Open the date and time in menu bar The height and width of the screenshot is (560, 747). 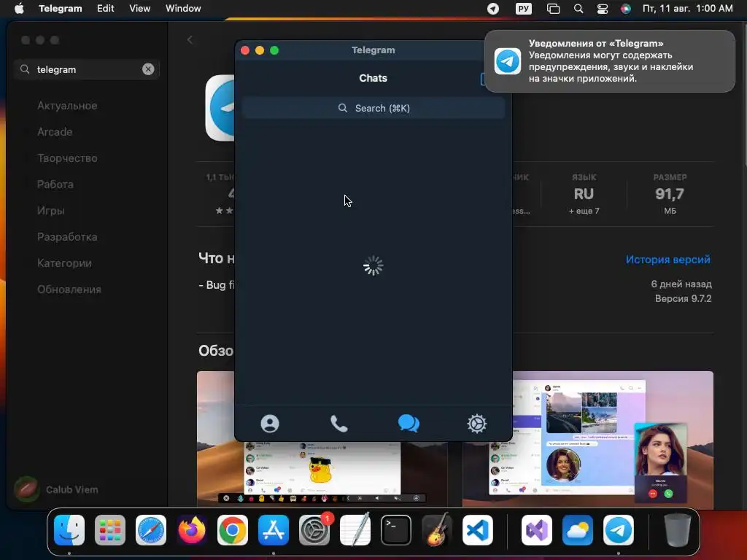[x=687, y=9]
